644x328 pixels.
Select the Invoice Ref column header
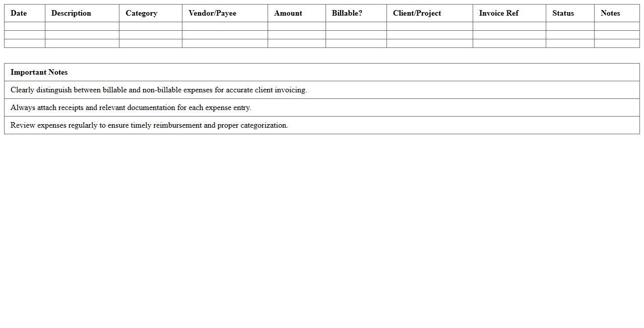[498, 13]
